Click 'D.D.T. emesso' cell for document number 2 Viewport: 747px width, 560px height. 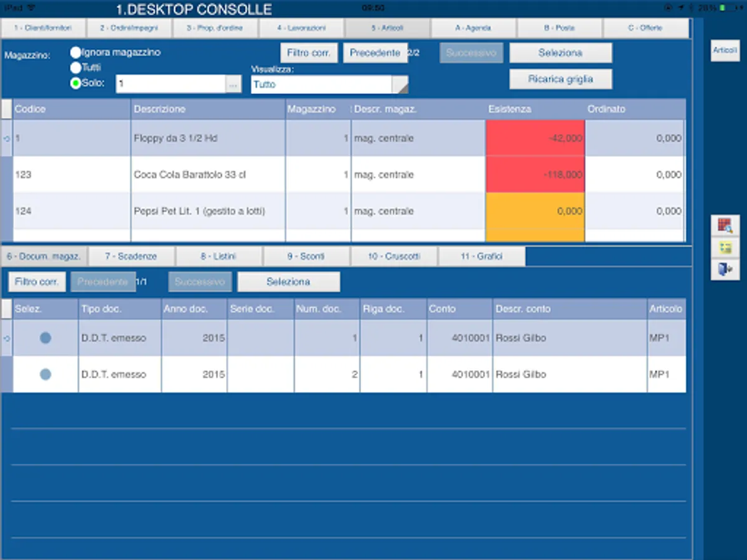click(120, 375)
